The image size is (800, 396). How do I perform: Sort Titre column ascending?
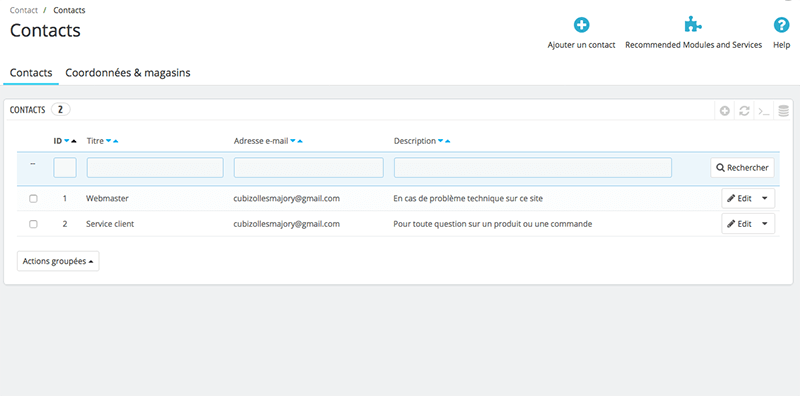pyautogui.click(x=116, y=141)
